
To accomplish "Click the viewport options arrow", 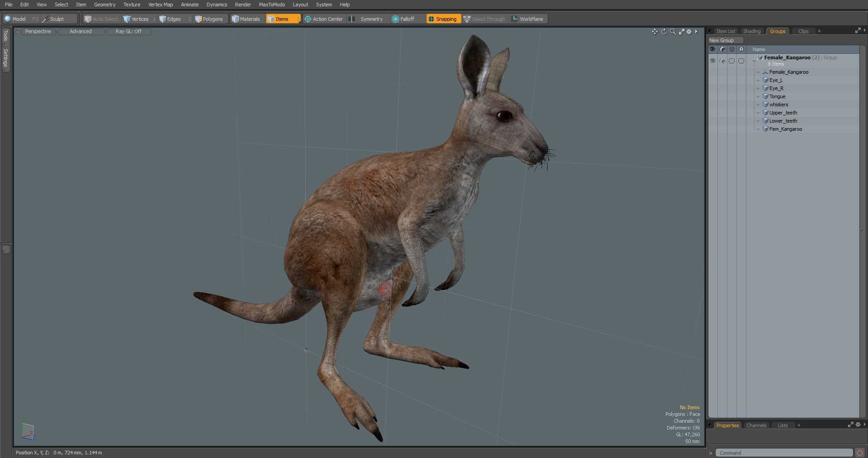I will point(696,32).
